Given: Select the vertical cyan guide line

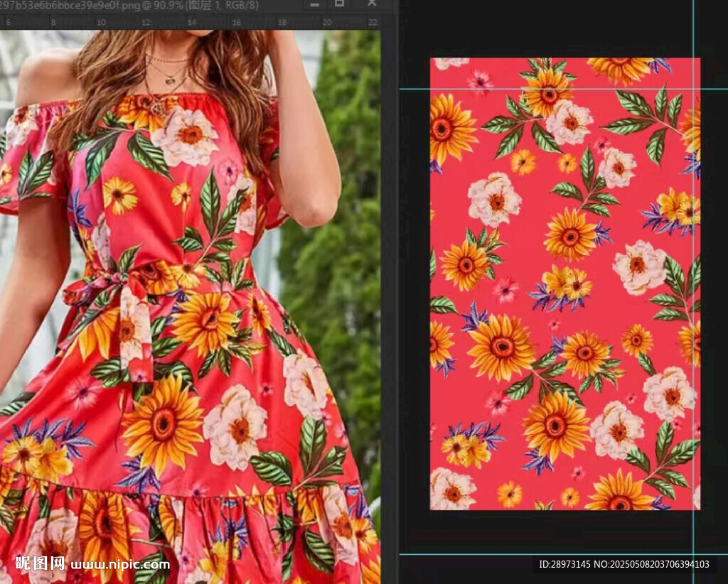Looking at the screenshot, I should (694, 284).
